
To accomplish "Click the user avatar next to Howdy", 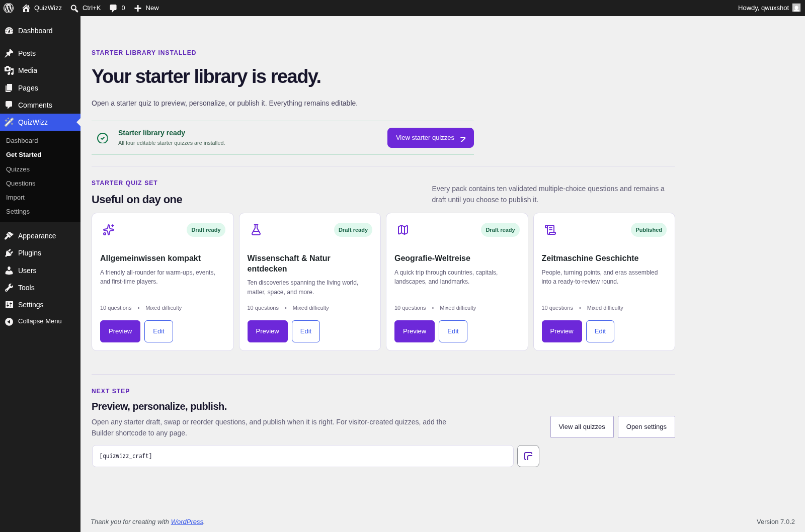I will click(x=796, y=8).
